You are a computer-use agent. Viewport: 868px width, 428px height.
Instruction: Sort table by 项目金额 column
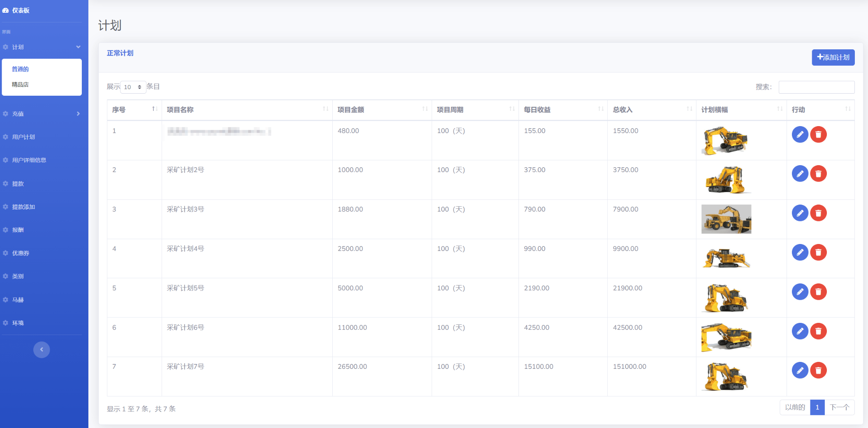pos(382,110)
